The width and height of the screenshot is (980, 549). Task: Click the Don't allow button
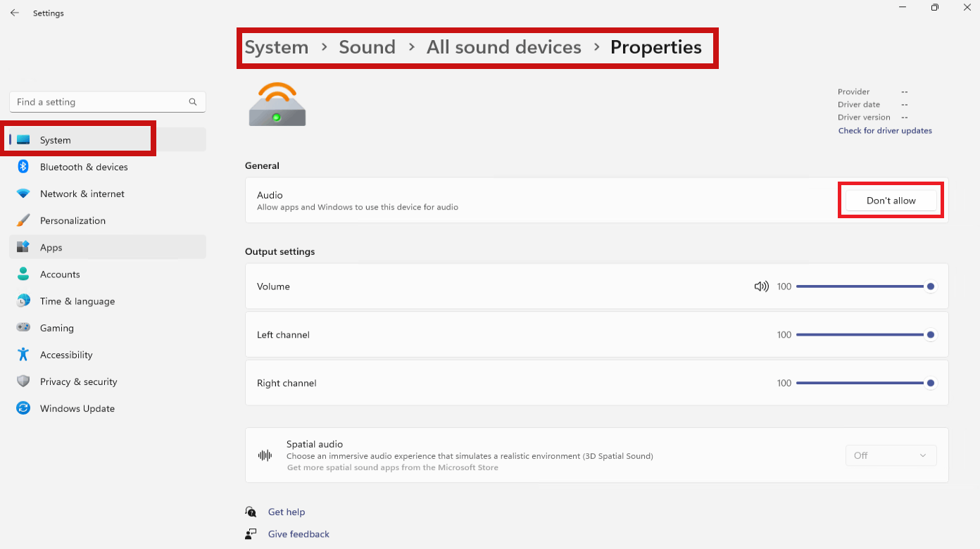pos(891,201)
